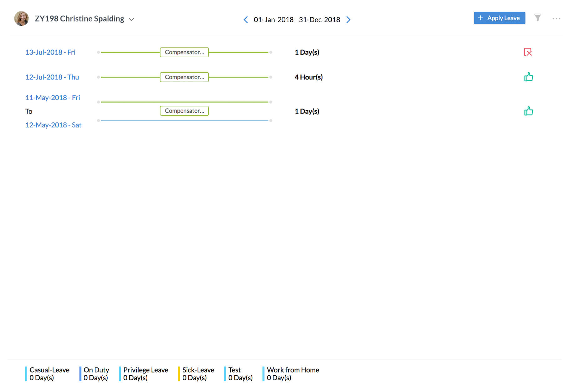Toggle the Test leave legend item
The image size is (588, 391).
(240, 373)
